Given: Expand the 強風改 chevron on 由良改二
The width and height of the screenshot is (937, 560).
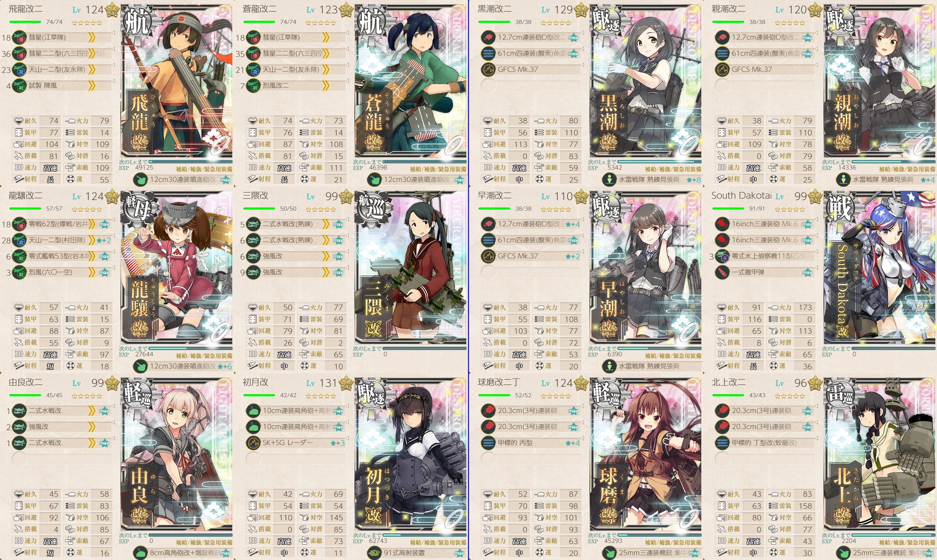Looking at the screenshot, I should (x=92, y=427).
